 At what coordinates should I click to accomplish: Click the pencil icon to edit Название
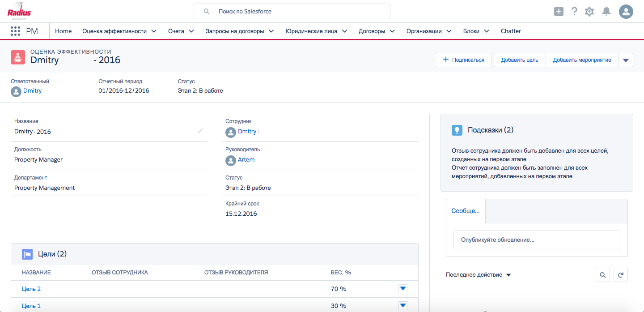[200, 131]
